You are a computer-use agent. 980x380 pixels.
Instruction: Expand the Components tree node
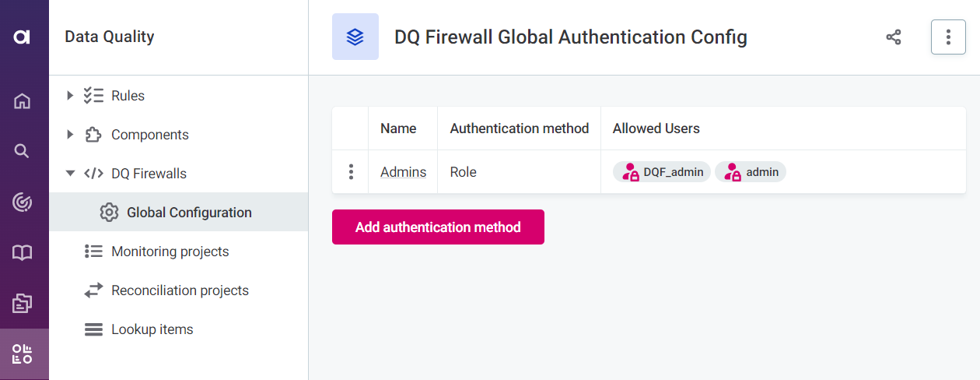(70, 135)
